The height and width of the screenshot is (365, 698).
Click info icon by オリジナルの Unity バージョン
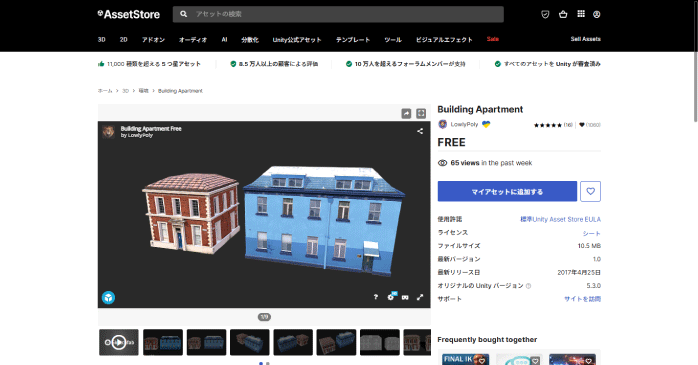pyautogui.click(x=528, y=286)
